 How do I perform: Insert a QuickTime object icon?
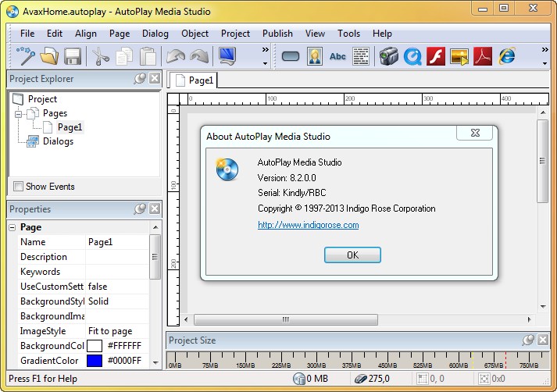click(412, 56)
